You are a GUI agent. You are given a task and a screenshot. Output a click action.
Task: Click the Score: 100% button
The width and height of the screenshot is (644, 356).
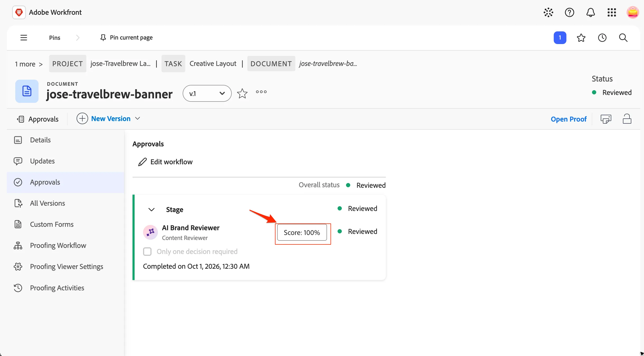tap(302, 232)
